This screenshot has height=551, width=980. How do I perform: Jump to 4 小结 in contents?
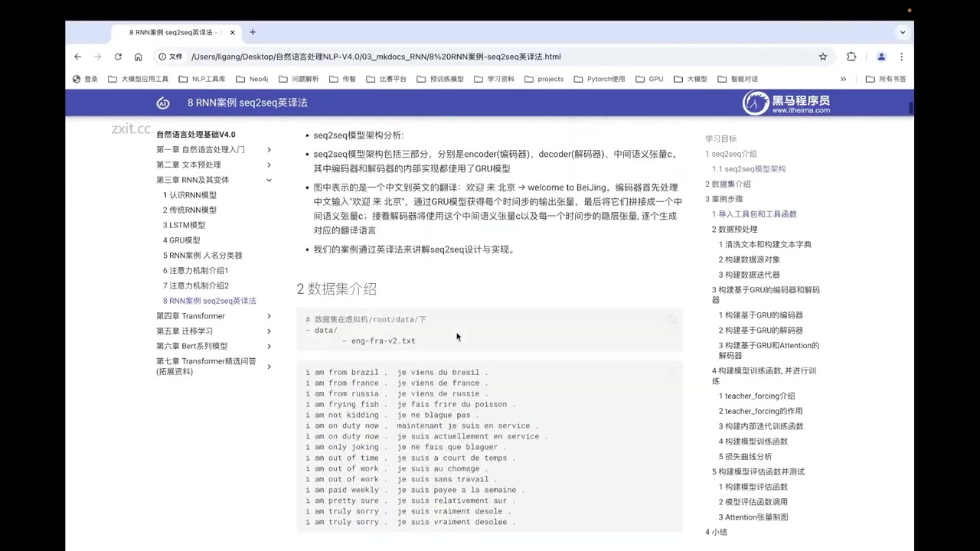click(x=716, y=532)
